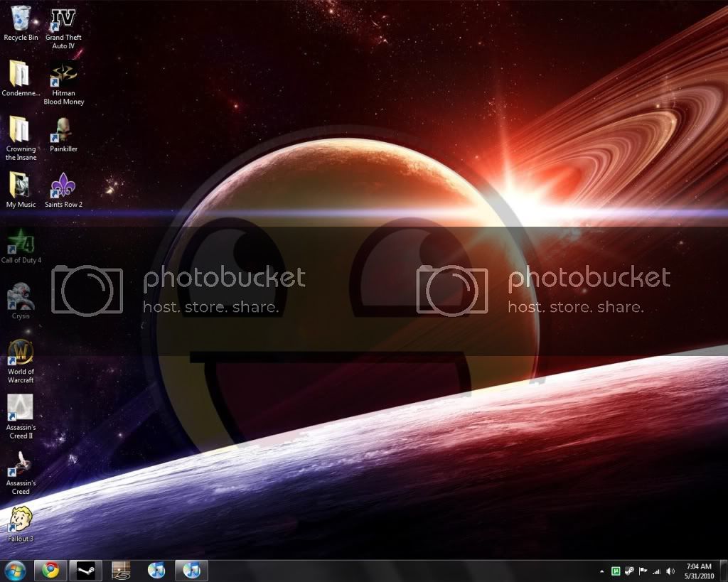Open the Steam taskbar button

[x=86, y=570]
